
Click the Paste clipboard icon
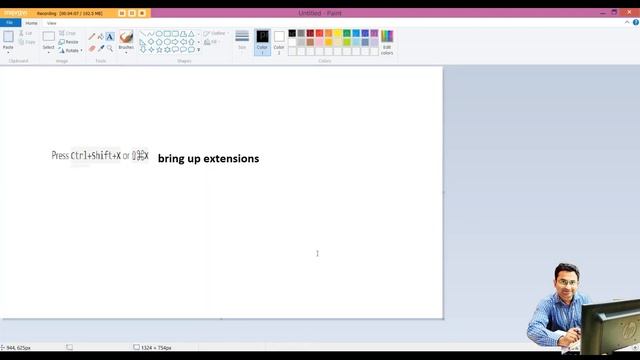[8, 37]
